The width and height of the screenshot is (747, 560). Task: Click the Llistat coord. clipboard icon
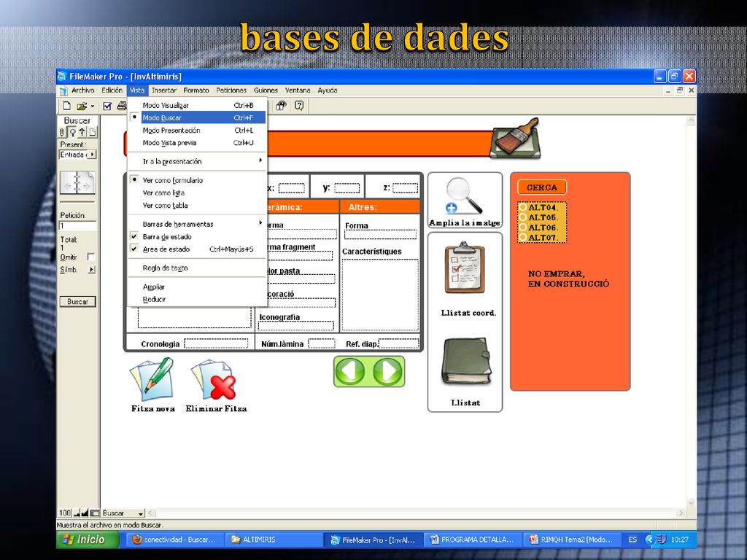point(465,268)
